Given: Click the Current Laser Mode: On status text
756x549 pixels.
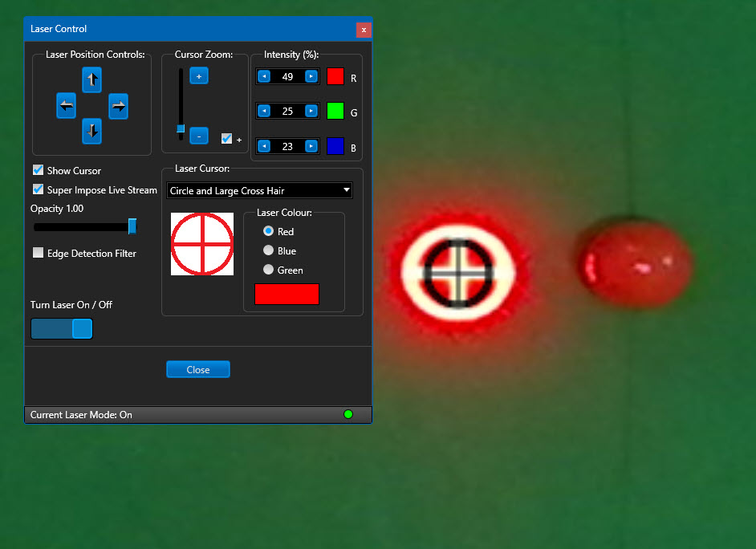Looking at the screenshot, I should click(x=81, y=414).
